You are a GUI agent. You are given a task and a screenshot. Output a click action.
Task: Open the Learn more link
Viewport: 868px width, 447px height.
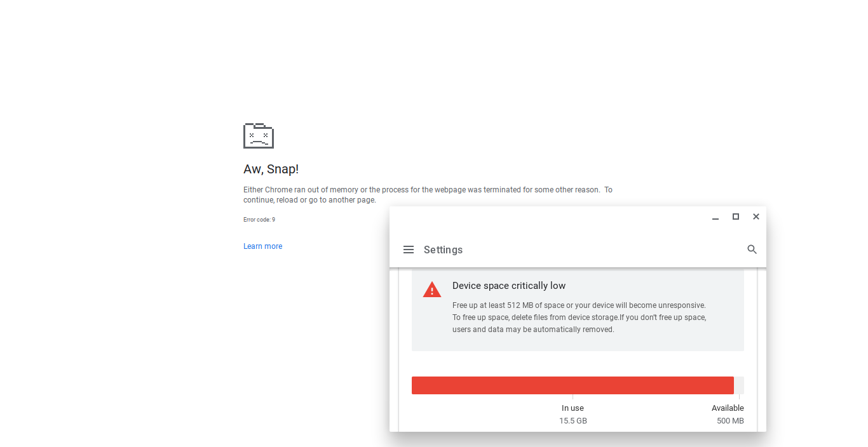pyautogui.click(x=262, y=246)
